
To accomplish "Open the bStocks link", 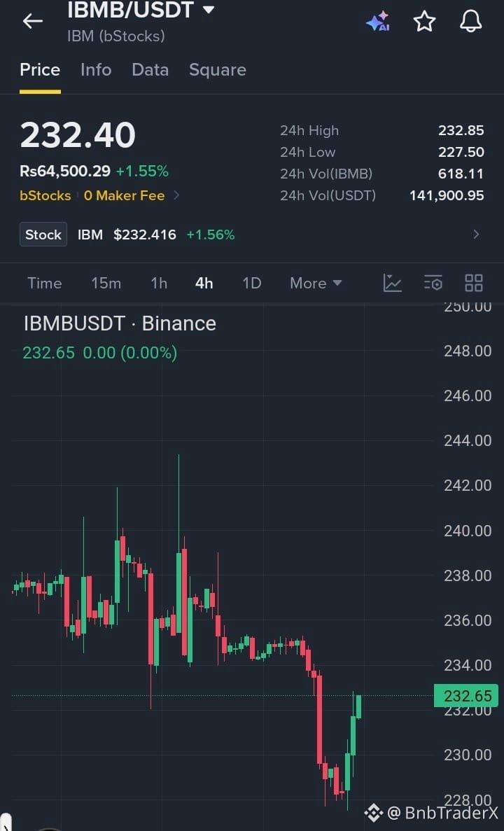I will (45, 195).
